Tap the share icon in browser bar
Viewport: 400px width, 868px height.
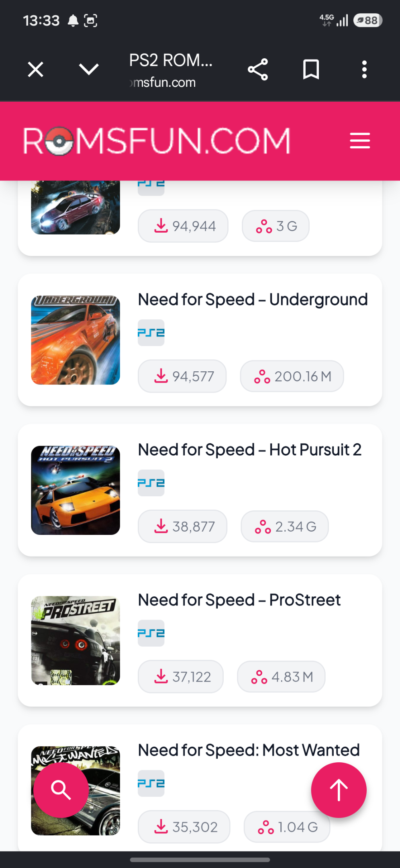[258, 70]
